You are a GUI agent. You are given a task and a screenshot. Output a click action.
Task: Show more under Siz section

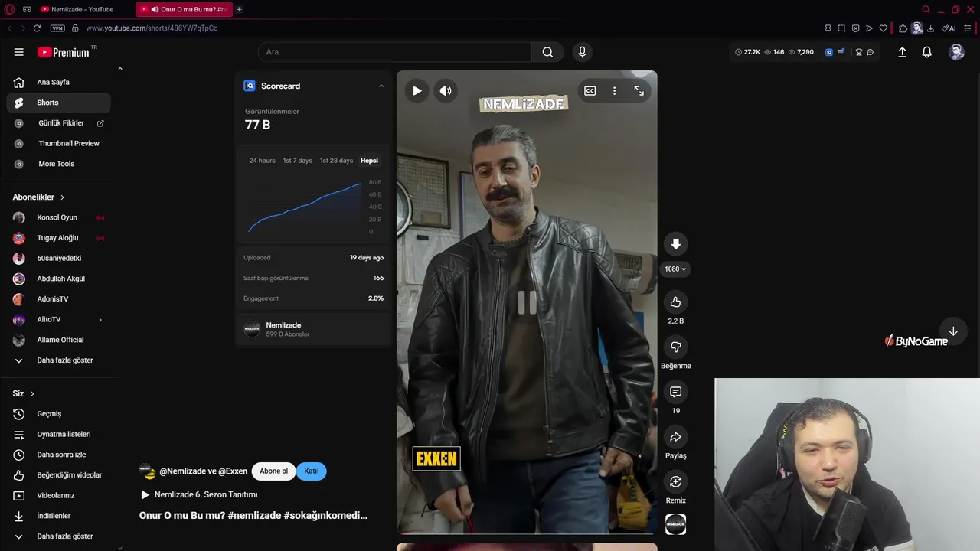pyautogui.click(x=58, y=536)
